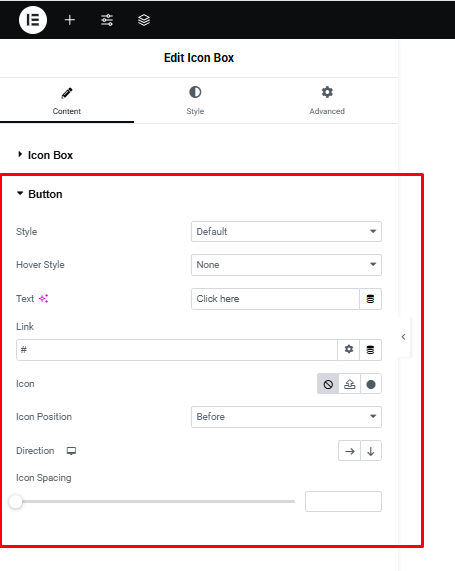Click the Elementor logo menu icon

[33, 20]
